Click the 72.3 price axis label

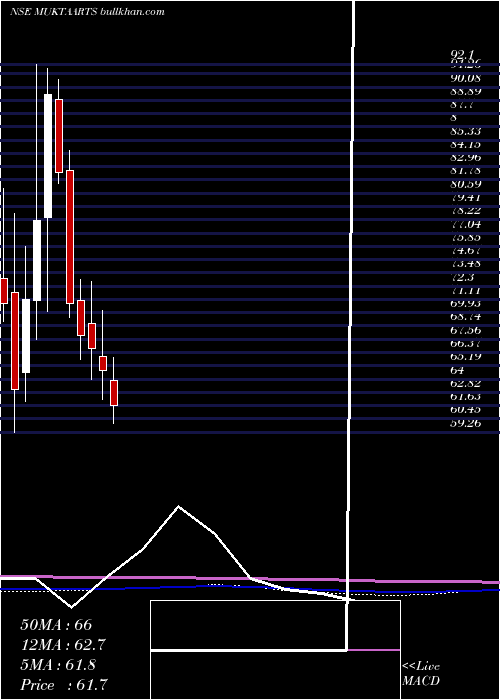[x=462, y=277]
